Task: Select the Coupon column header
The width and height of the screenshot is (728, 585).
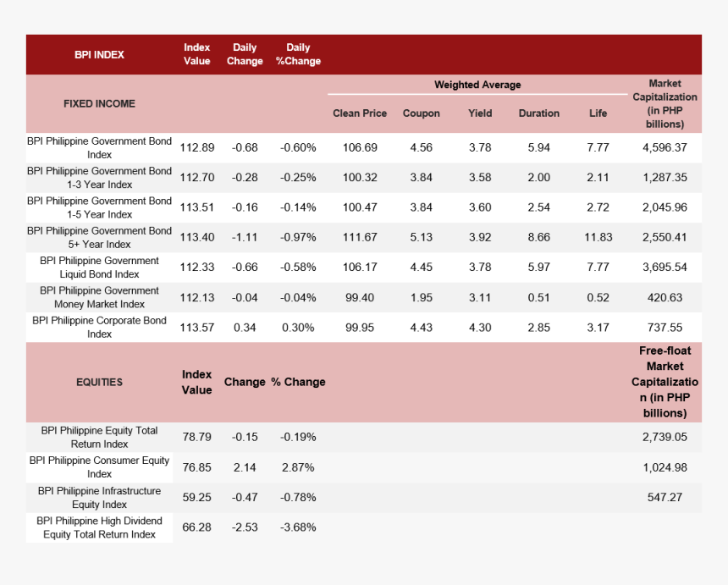Action: point(421,113)
